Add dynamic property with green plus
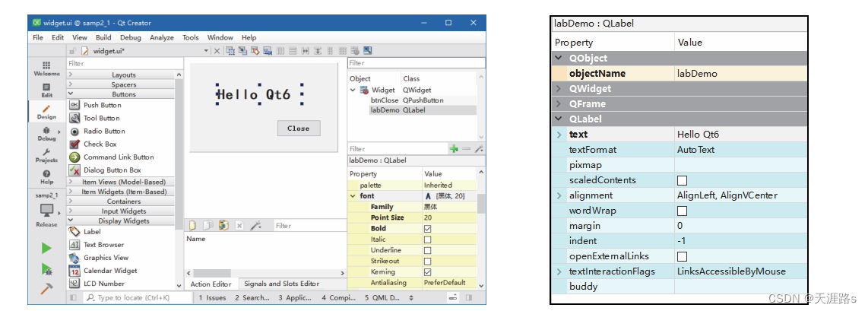This screenshot has height=311, width=868. coord(454,149)
